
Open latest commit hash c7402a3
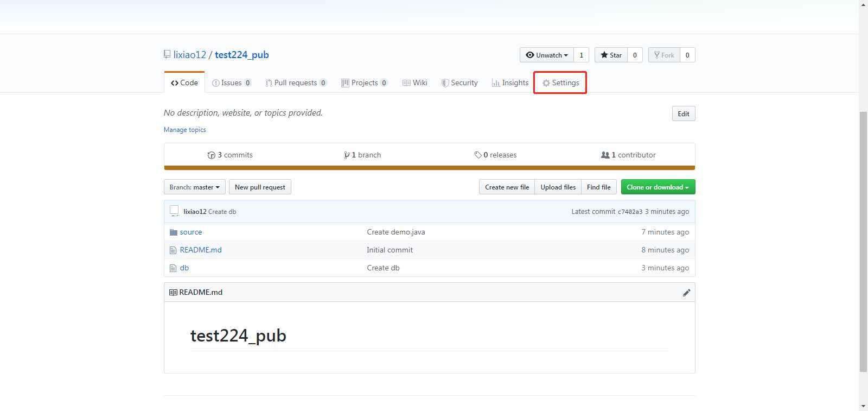coord(630,212)
